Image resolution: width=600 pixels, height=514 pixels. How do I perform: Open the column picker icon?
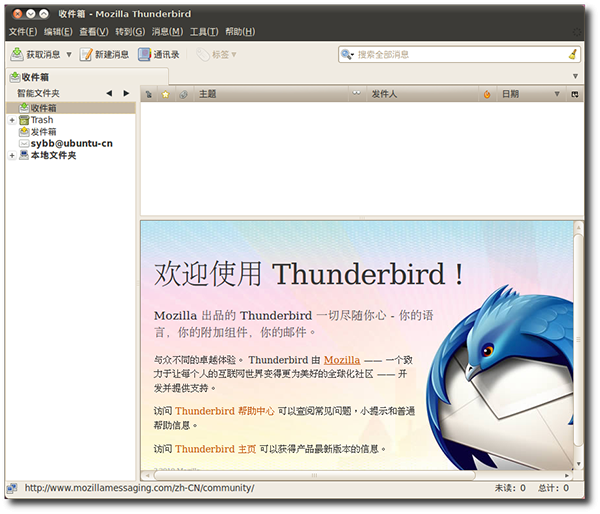pos(575,94)
